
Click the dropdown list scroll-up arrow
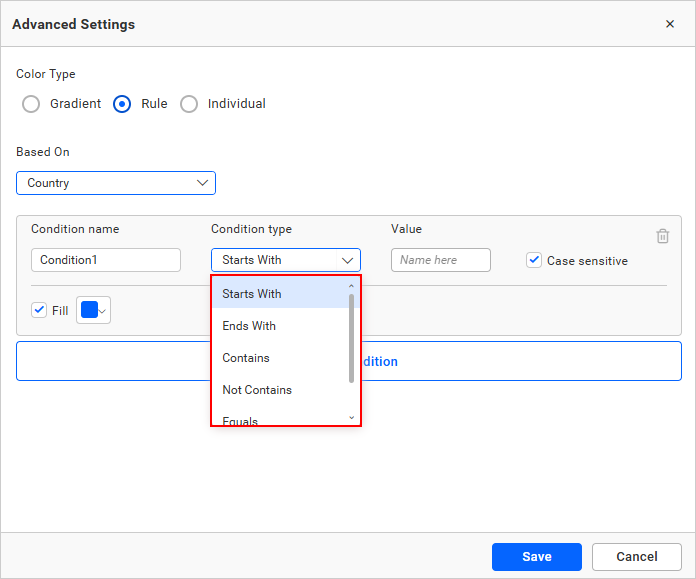point(351,287)
